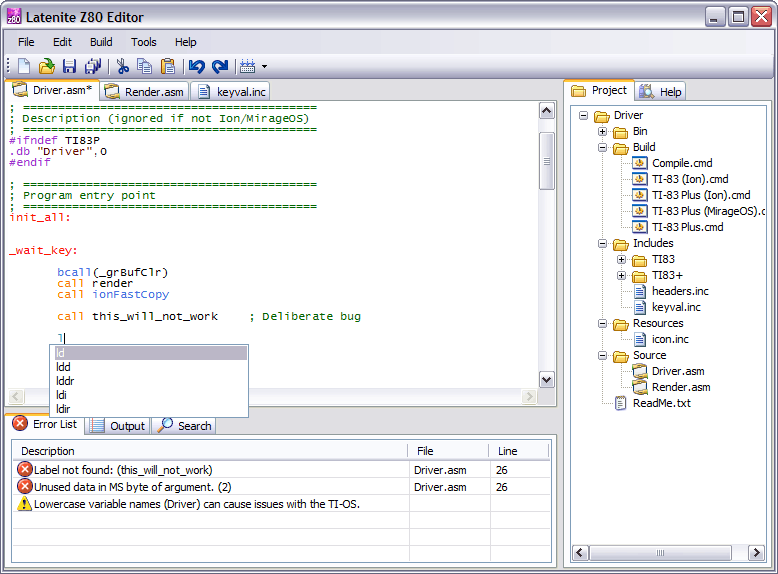
Task: Click the Save toolbar icon
Action: pyautogui.click(x=69, y=66)
